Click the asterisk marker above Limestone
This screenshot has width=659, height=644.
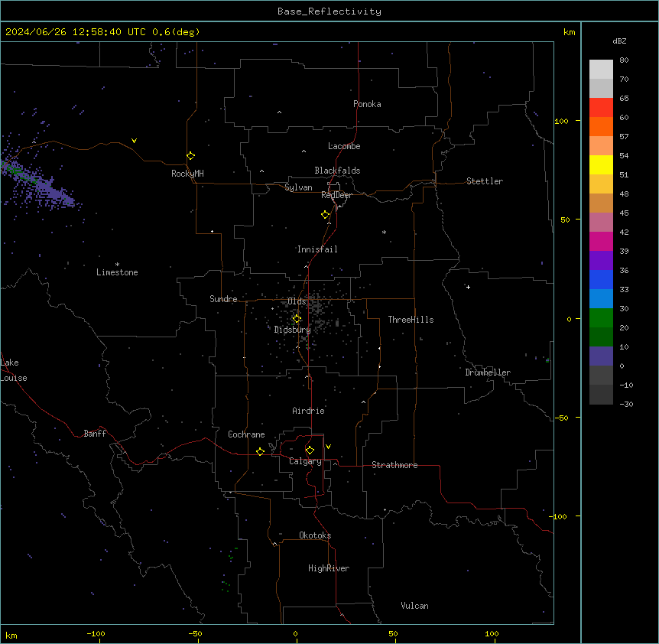(117, 265)
